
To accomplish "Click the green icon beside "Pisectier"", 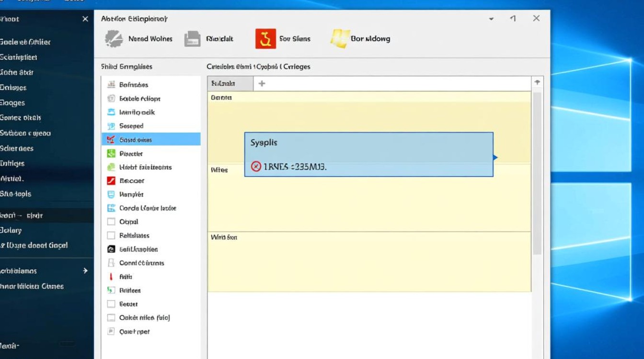I will tap(111, 154).
